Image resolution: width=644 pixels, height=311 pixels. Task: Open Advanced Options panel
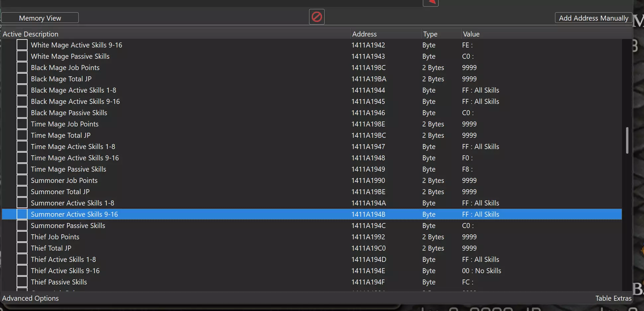tap(31, 298)
